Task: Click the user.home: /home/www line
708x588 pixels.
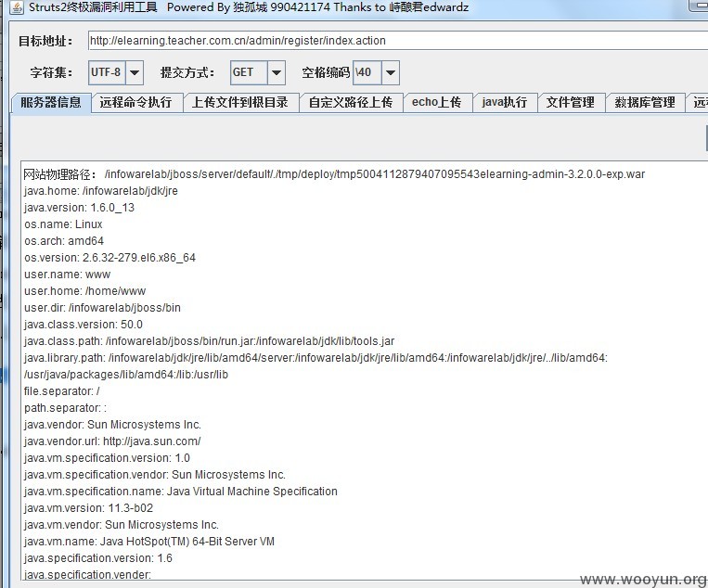Action: coord(84,291)
